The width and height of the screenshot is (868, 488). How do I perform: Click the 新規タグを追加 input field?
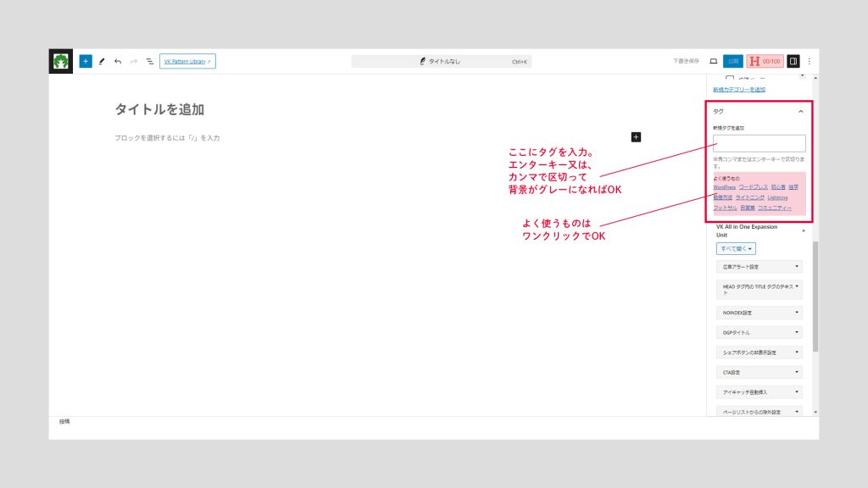759,143
